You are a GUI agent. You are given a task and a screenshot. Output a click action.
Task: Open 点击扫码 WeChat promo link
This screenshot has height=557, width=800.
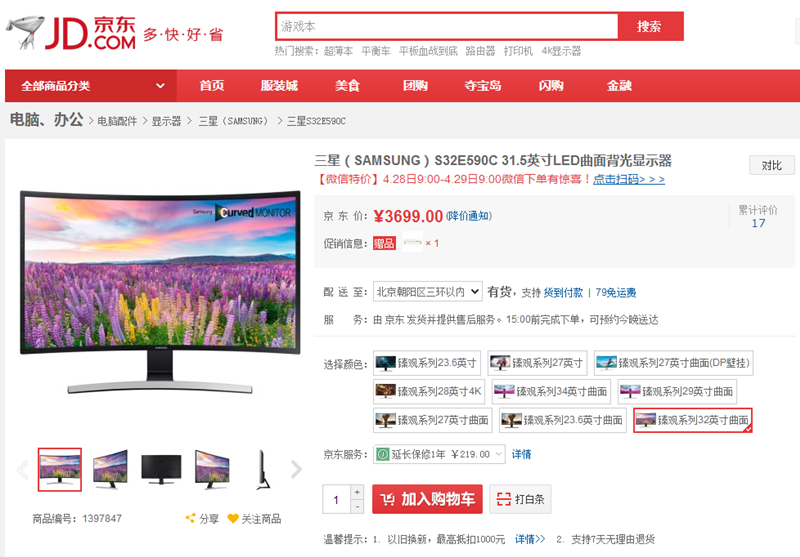click(x=629, y=179)
